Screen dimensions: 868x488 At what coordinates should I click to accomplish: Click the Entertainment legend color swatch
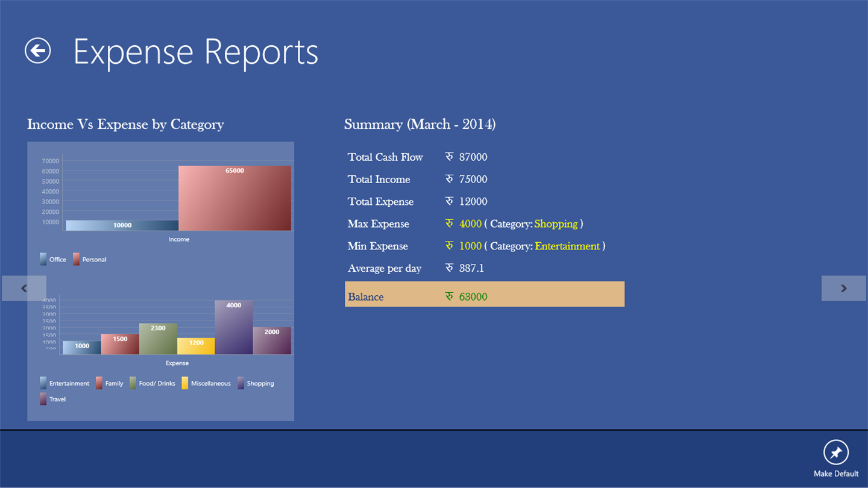[x=43, y=383]
